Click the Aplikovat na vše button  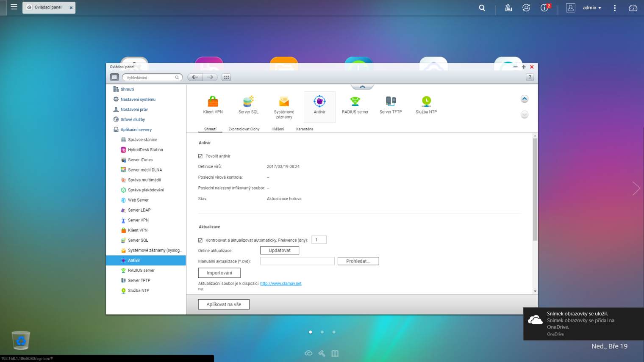pos(224,304)
